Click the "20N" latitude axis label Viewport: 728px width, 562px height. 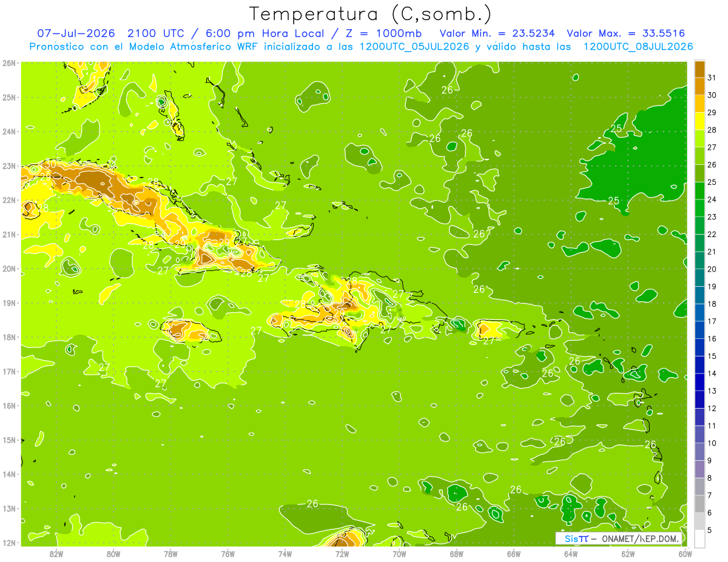click(x=9, y=269)
